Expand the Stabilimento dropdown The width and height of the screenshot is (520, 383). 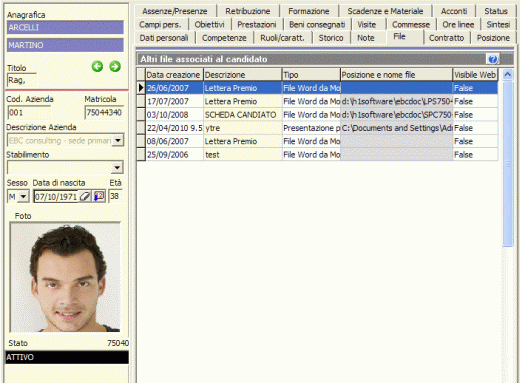pos(117,167)
